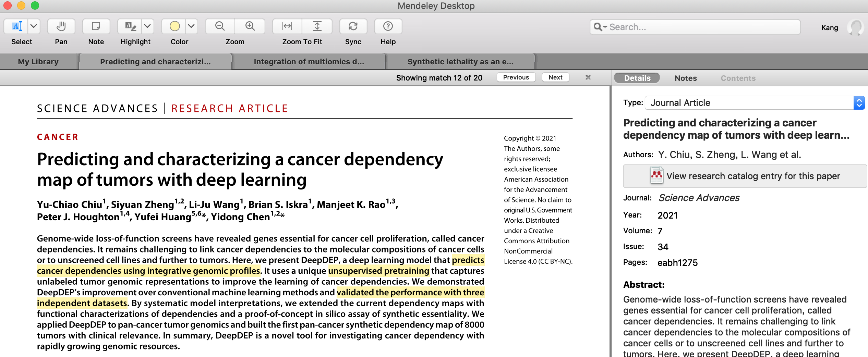868x357 pixels.
Task: Edit the Pages value eabh1275
Action: click(x=677, y=263)
